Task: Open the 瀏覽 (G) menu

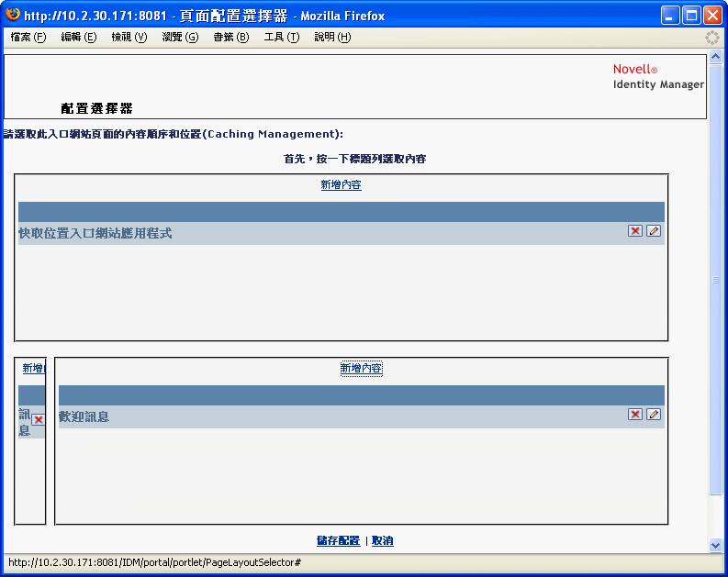Action: point(180,37)
